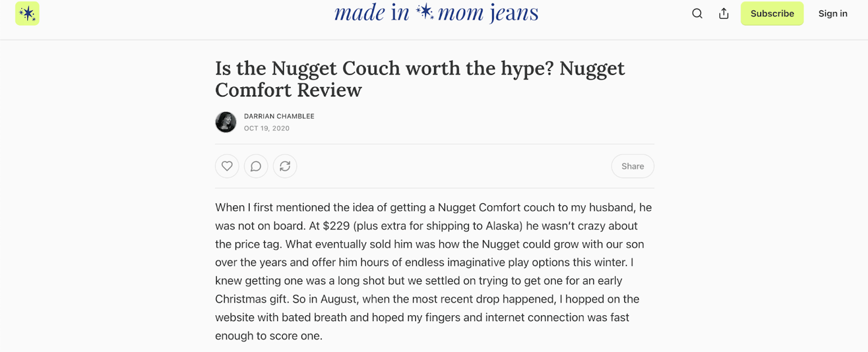
Task: Open the author link Darrian Chamblee
Action: pyautogui.click(x=279, y=116)
